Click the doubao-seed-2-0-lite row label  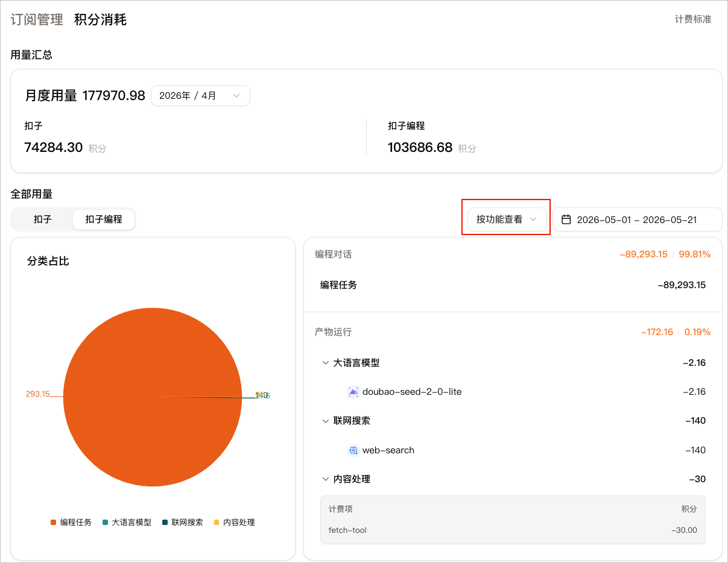412,392
